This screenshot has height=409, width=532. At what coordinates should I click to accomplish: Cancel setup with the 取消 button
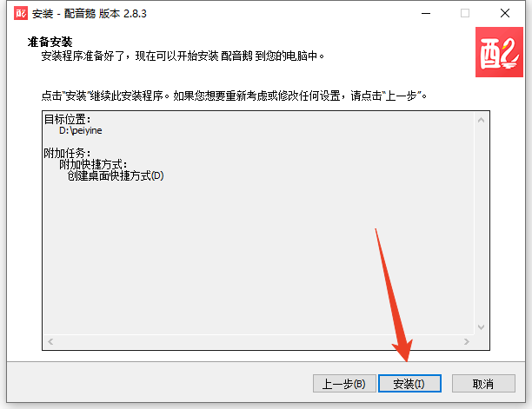point(483,384)
